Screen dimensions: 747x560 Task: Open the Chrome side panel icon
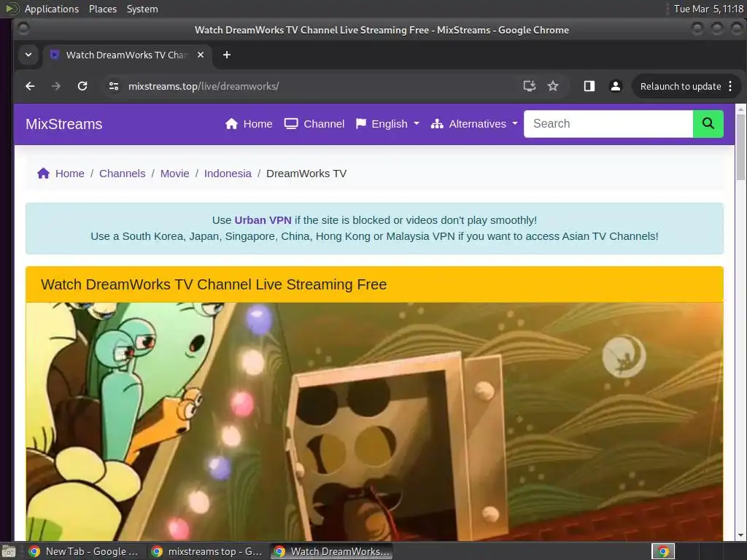click(x=589, y=86)
